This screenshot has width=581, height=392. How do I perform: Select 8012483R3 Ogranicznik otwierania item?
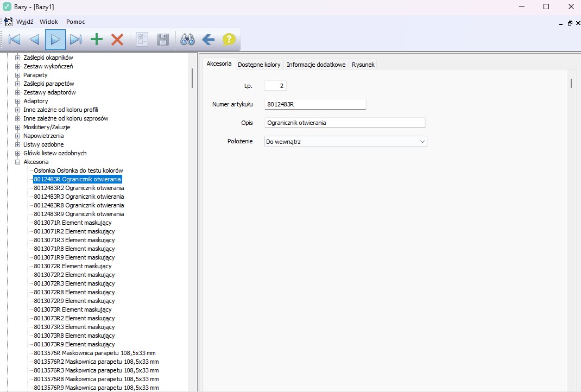point(79,197)
